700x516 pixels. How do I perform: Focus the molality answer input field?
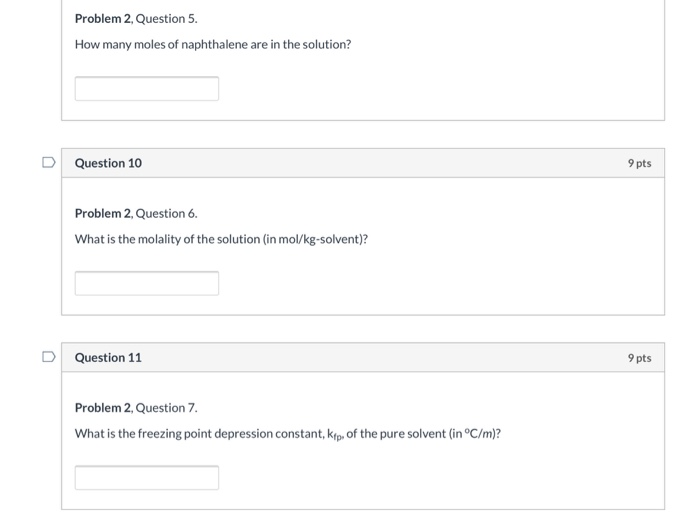147,283
